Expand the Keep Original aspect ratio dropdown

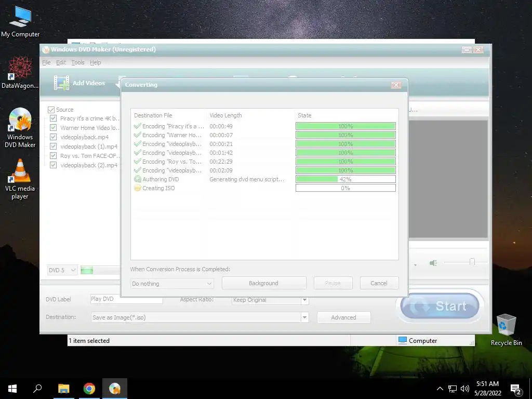point(304,300)
